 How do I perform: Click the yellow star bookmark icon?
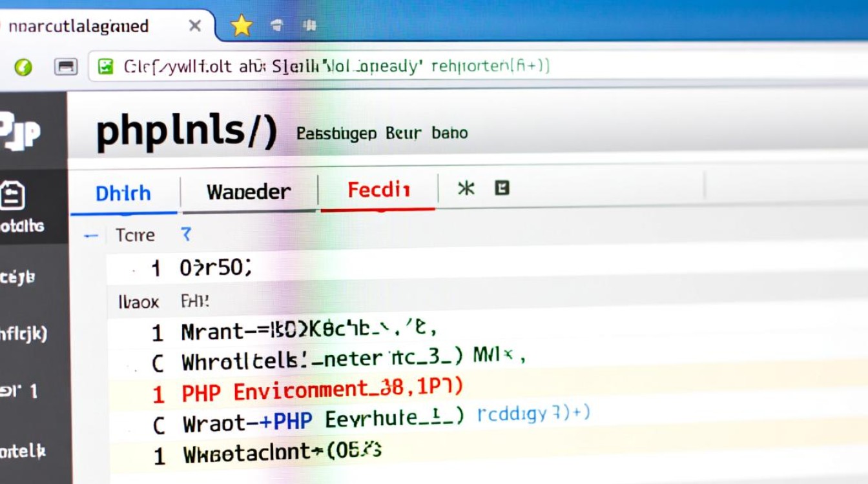(x=242, y=26)
